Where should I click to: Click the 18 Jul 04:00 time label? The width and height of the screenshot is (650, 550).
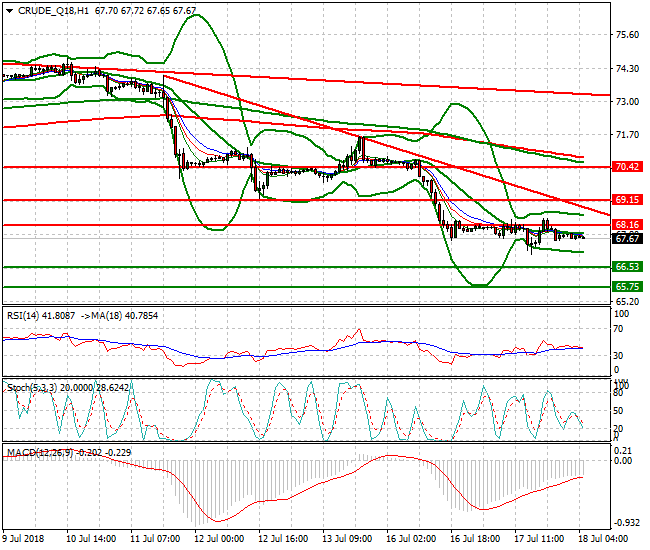[x=603, y=539]
